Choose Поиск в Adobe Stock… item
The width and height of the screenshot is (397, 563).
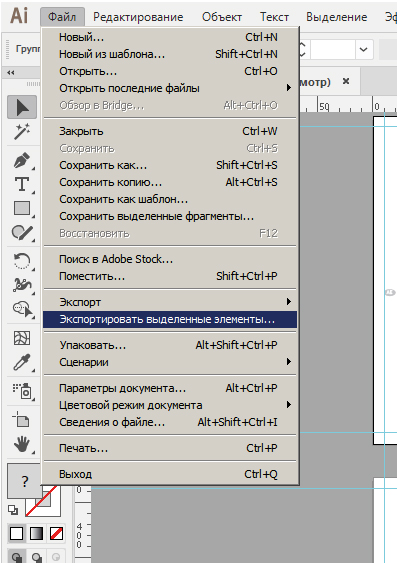[x=170, y=259]
